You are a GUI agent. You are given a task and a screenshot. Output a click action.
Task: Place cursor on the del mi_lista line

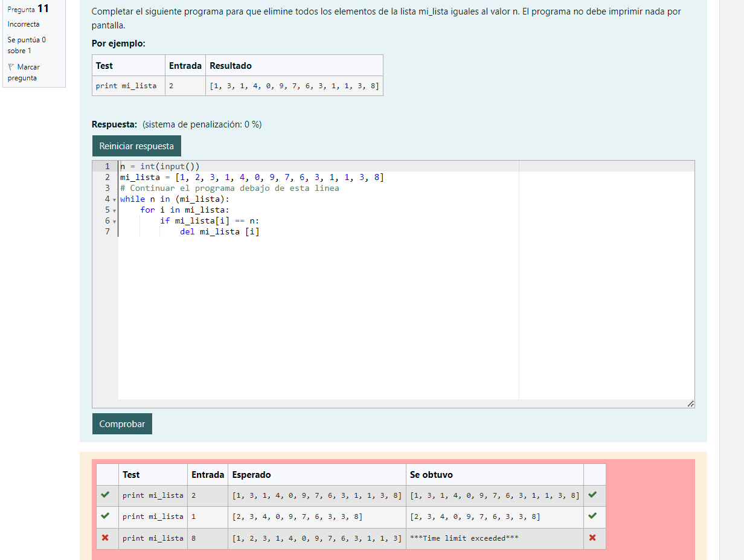[x=220, y=231]
